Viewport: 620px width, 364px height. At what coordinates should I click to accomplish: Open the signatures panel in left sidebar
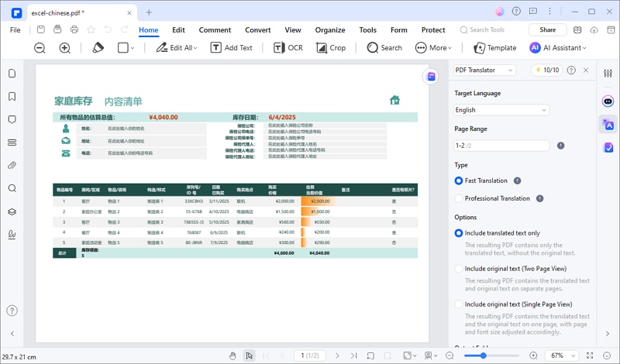pos(12,235)
